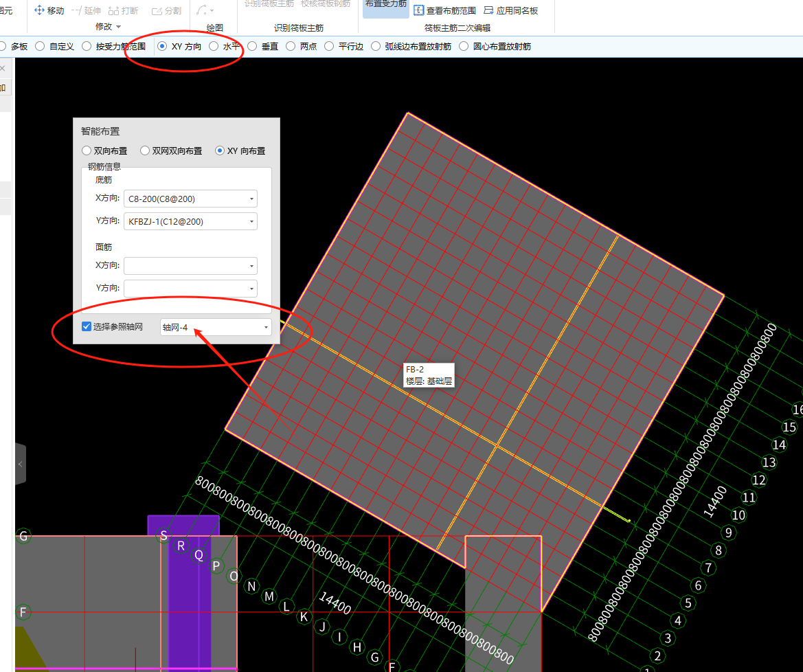803x672 pixels.
Task: Click axis bubble J
Action: coord(323,627)
